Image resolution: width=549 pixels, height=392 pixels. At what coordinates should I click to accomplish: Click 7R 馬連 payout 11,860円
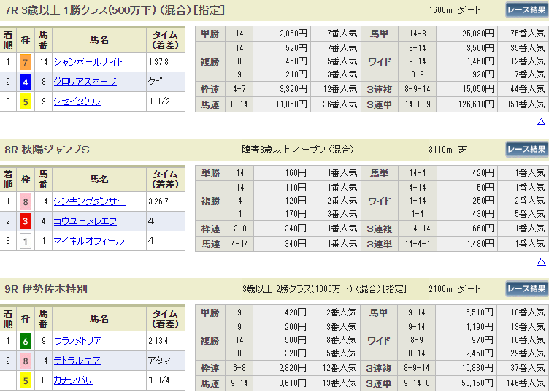[x=291, y=104]
